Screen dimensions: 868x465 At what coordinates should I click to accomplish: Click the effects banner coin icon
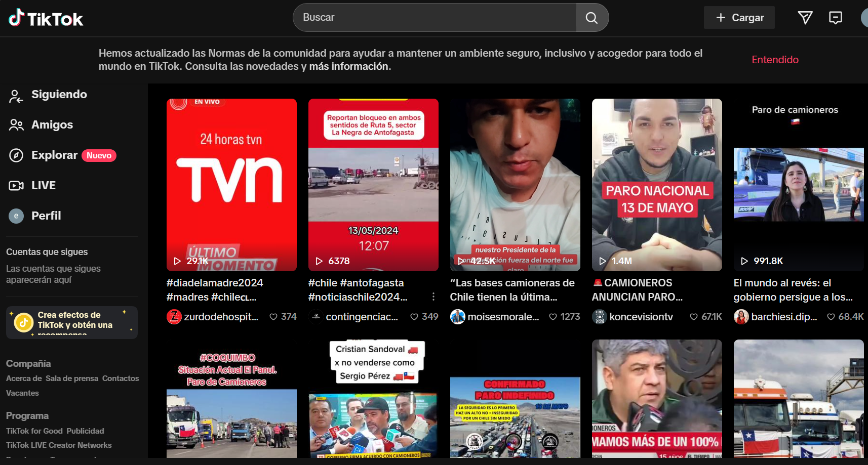pyautogui.click(x=23, y=322)
